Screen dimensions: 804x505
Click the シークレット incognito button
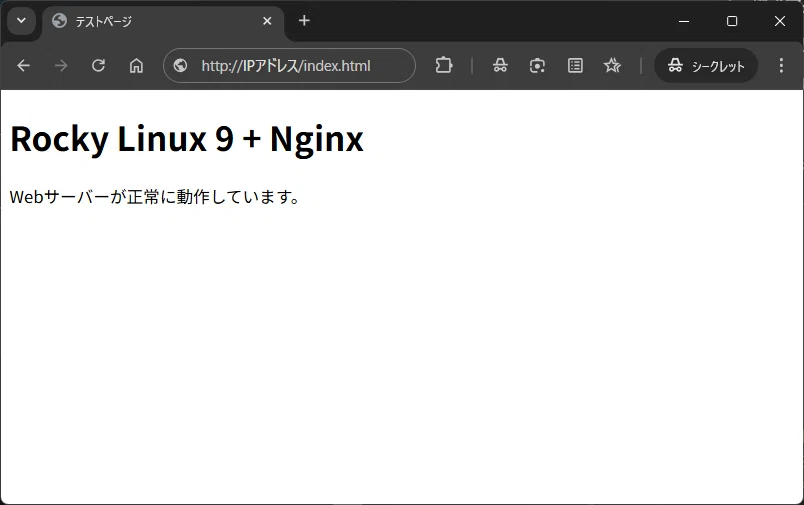(706, 66)
